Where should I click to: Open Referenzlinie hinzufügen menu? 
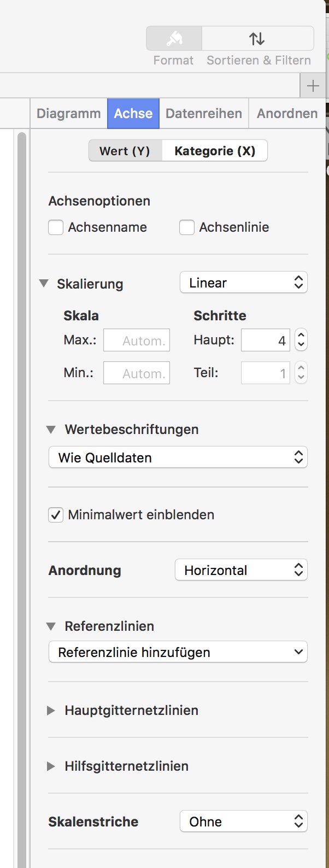point(178,652)
